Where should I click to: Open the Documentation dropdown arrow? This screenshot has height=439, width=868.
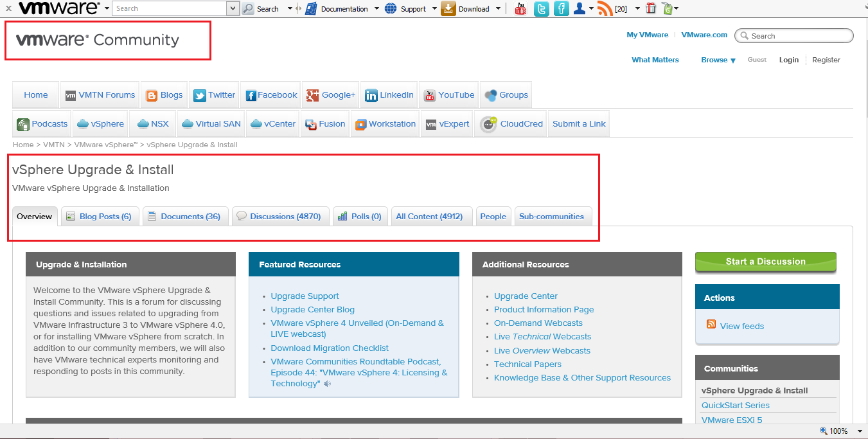click(375, 9)
